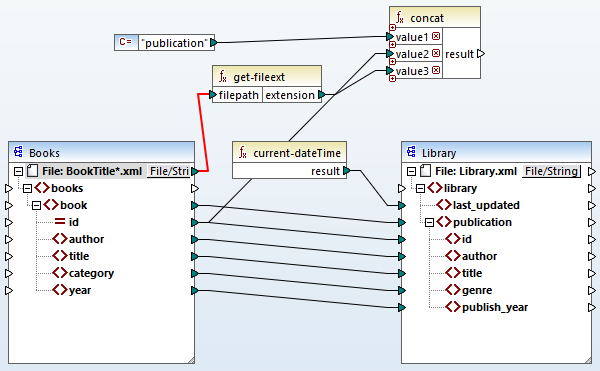
Task: Select the genre element in Library
Action: [x=477, y=290]
